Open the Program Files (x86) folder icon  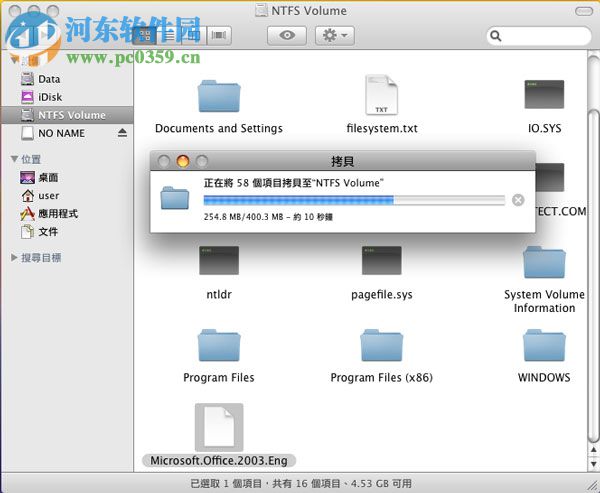point(382,345)
